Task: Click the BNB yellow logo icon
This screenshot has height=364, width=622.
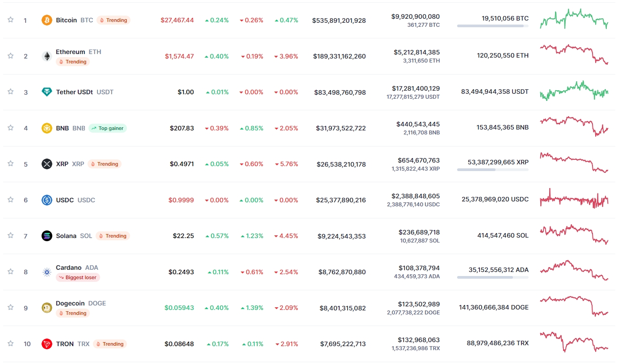Action: [46, 128]
